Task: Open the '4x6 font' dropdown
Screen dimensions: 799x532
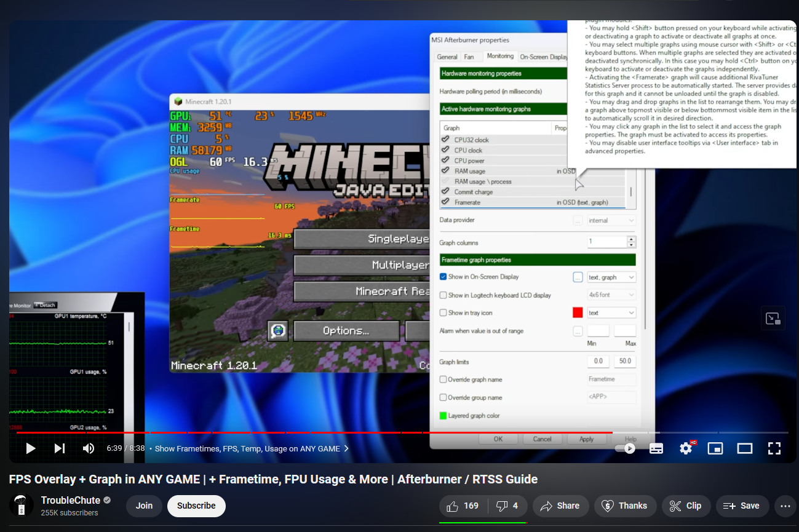Action: [611, 295]
